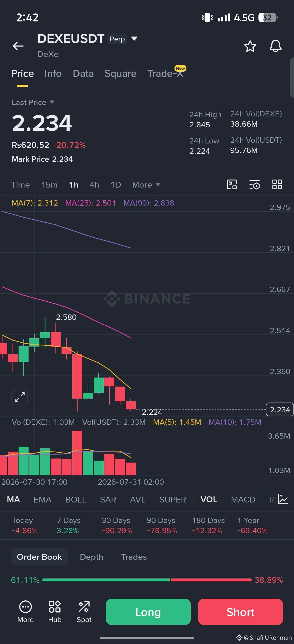Viewport: 294px width, 644px height.
Task: Toggle the SAR indicator
Action: click(108, 499)
